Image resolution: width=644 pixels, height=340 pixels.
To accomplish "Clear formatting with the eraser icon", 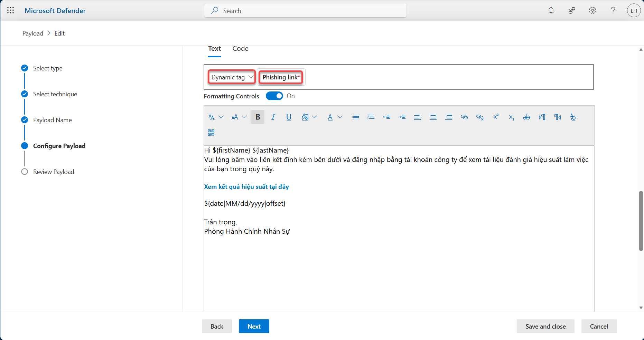I will (x=573, y=117).
